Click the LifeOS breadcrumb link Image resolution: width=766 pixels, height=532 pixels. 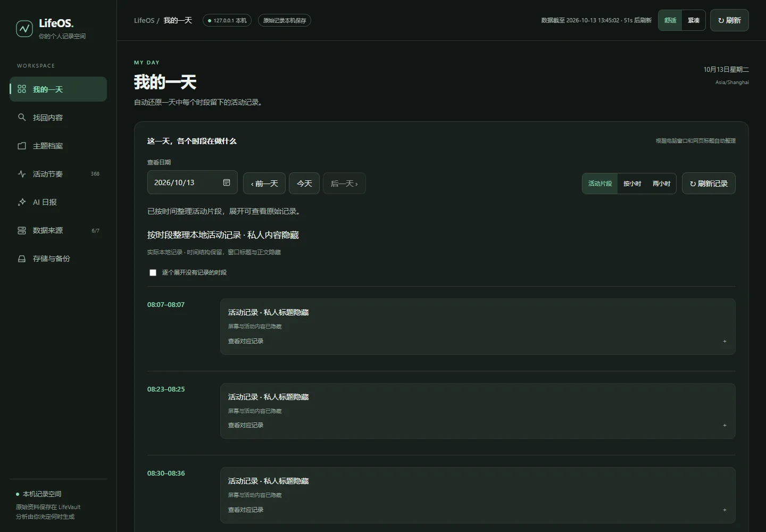(144, 20)
